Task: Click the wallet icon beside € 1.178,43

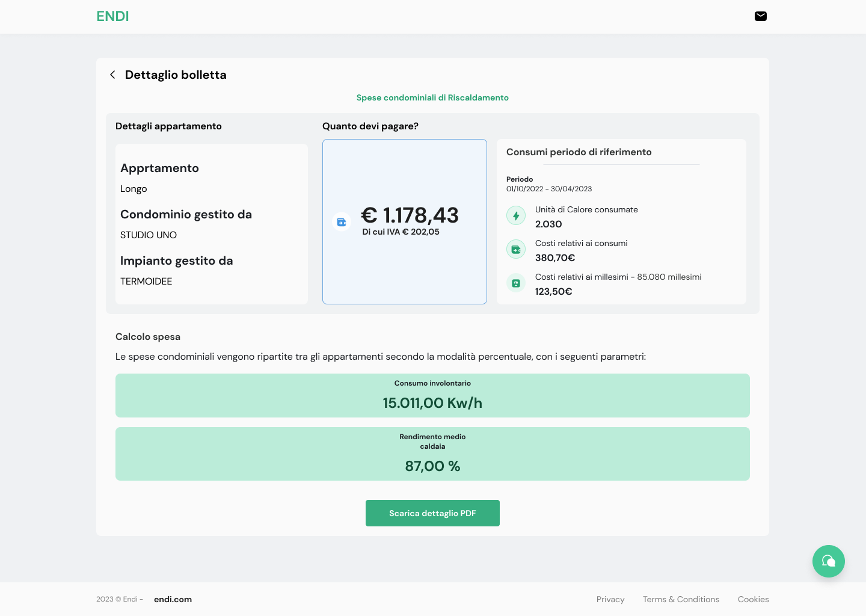Action: click(342, 222)
